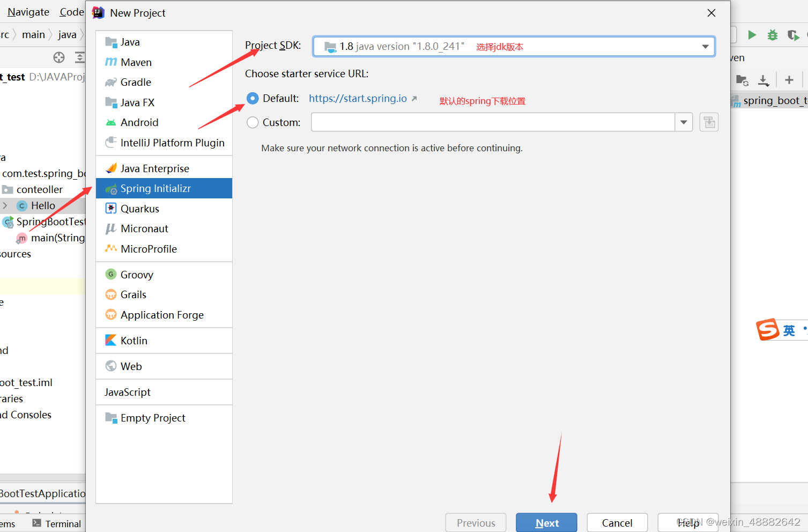
Task: Select Micronaut project type
Action: coord(164,228)
